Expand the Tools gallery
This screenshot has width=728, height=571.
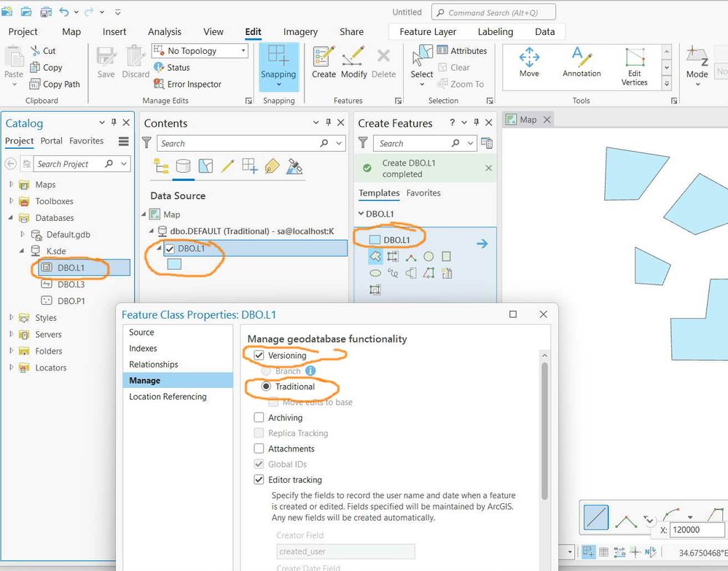(667, 84)
